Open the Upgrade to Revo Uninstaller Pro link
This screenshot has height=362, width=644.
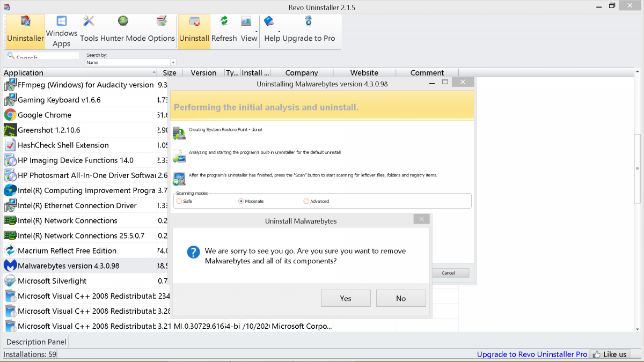(x=532, y=354)
